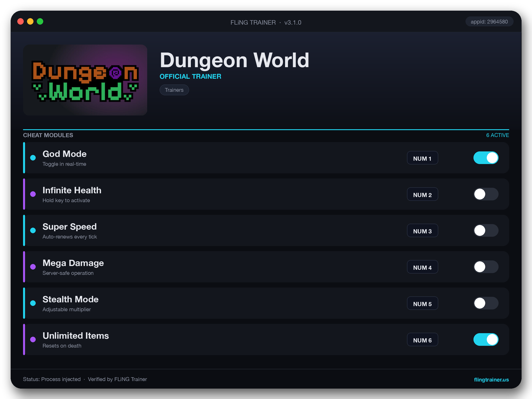Select the Stealth Mode title text
Image resolution: width=532 pixels, height=399 pixels.
[70, 299]
